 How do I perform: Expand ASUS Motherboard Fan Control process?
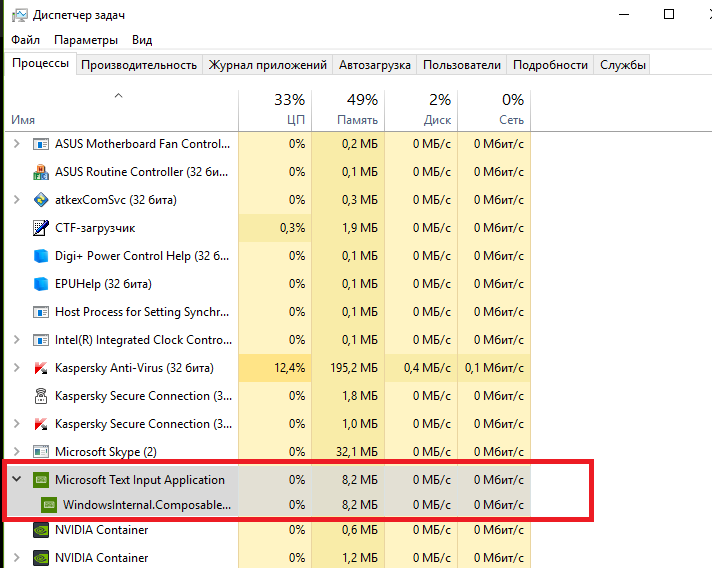pyautogui.click(x=17, y=144)
